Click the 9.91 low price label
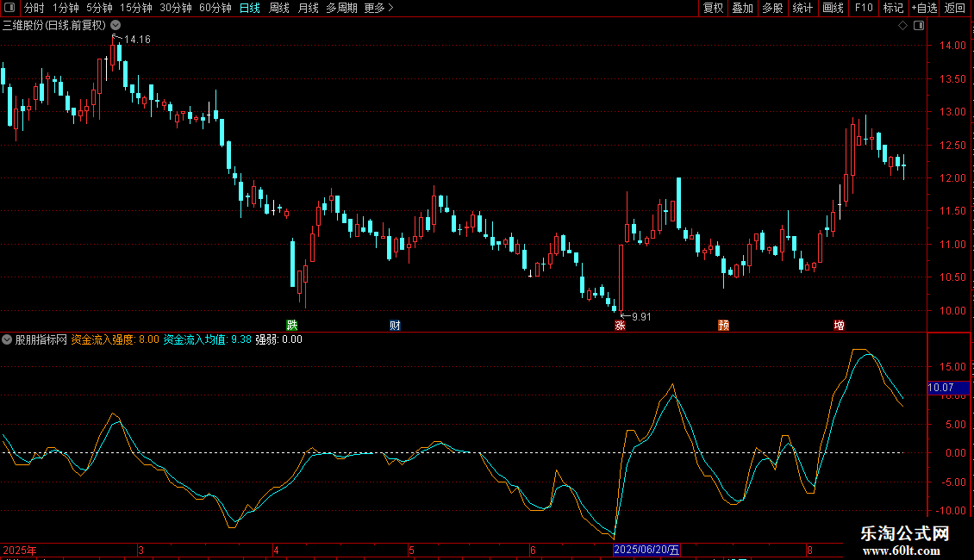 tap(641, 317)
